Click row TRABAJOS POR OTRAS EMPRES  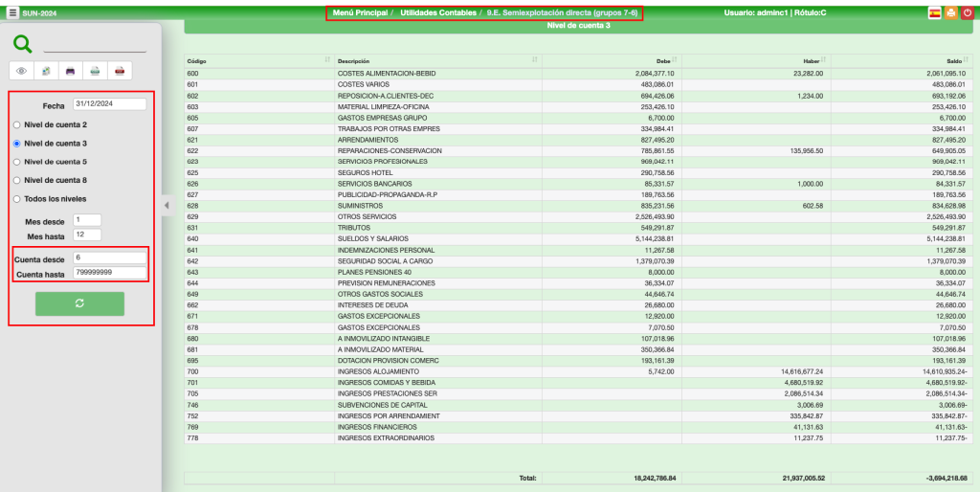coord(579,129)
